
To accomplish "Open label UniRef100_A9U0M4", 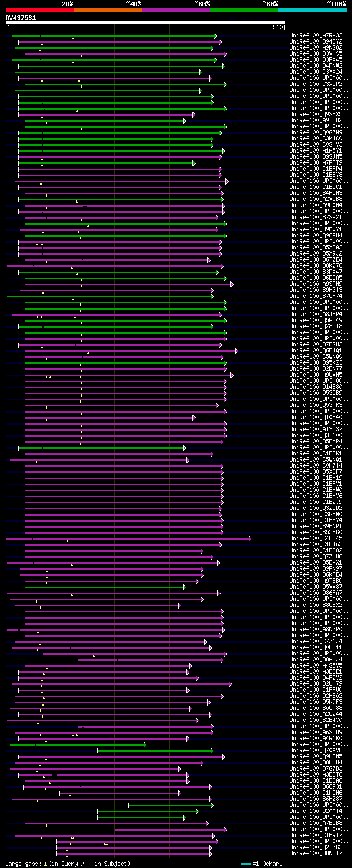I will pos(316,205).
